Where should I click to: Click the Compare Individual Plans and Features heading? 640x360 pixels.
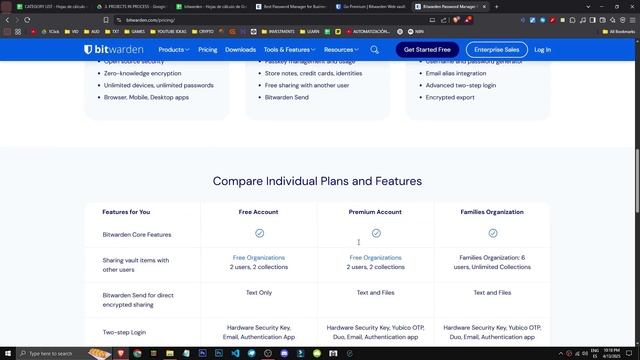317,181
